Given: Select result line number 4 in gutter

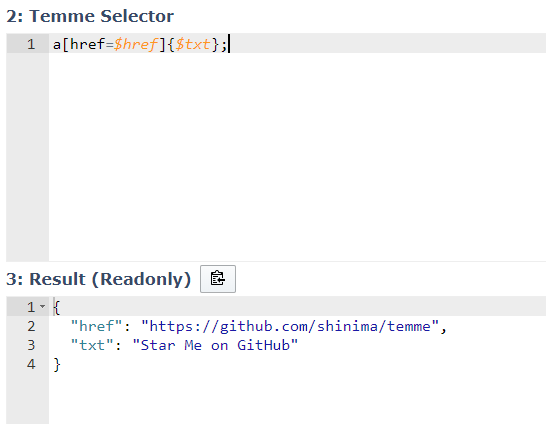Looking at the screenshot, I should 31,364.
